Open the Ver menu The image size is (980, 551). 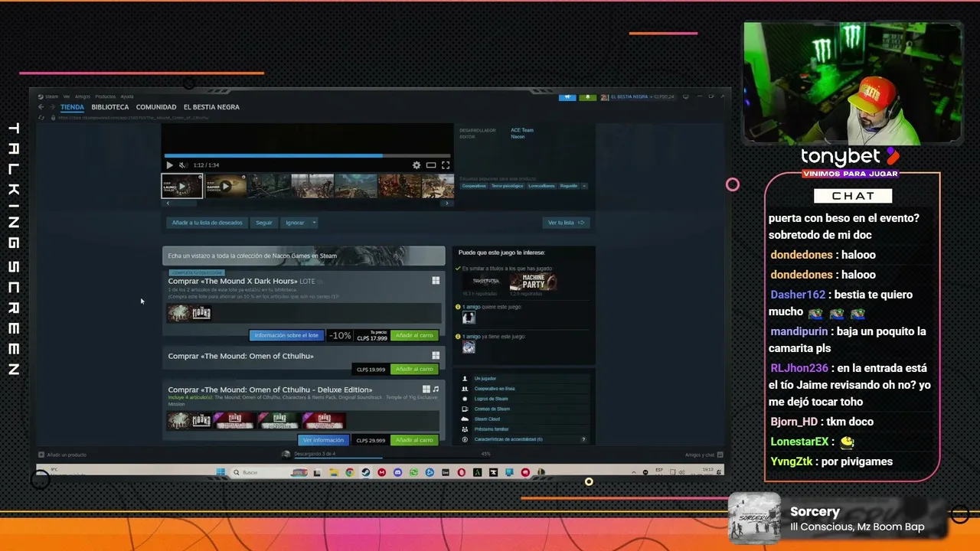[67, 96]
